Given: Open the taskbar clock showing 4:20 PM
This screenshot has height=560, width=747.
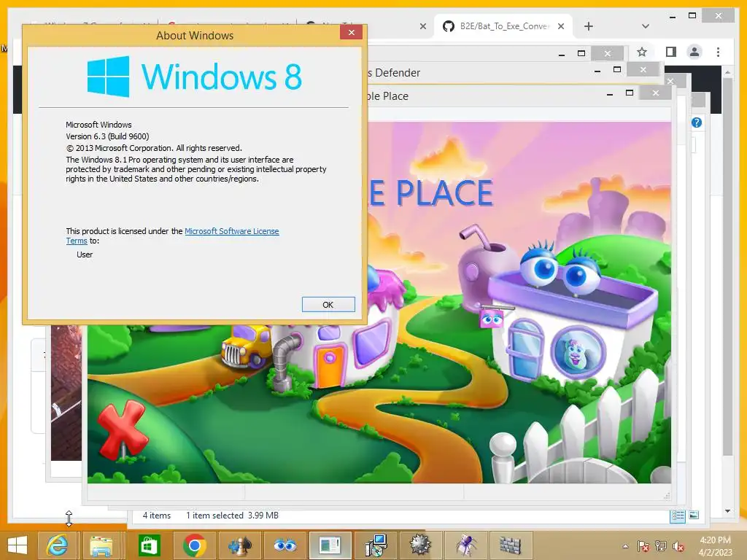Looking at the screenshot, I should [715, 546].
